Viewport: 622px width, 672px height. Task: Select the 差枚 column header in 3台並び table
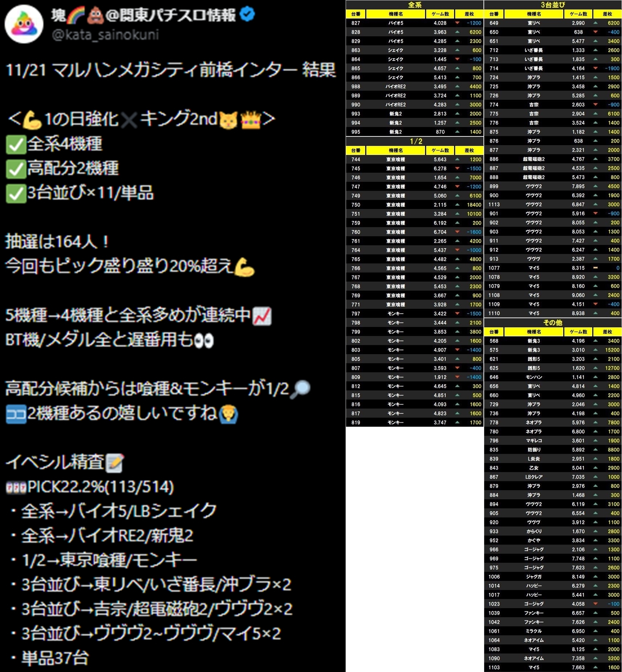pyautogui.click(x=606, y=14)
